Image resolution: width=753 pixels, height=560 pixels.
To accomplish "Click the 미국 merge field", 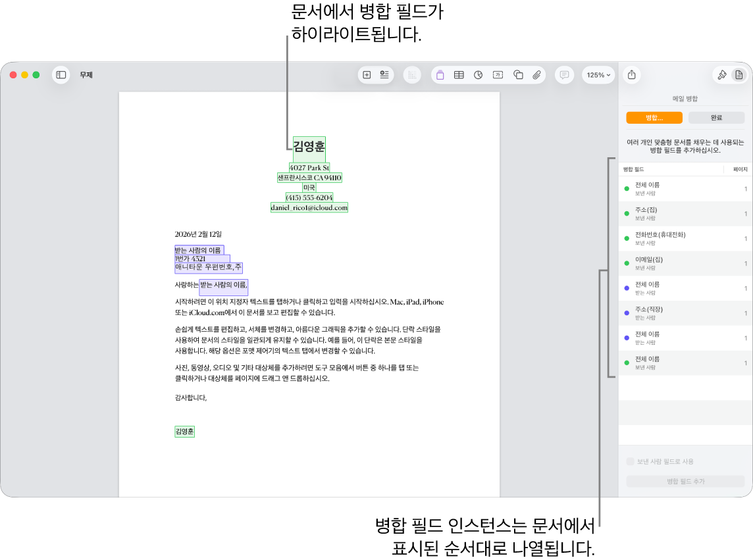I will [x=309, y=188].
